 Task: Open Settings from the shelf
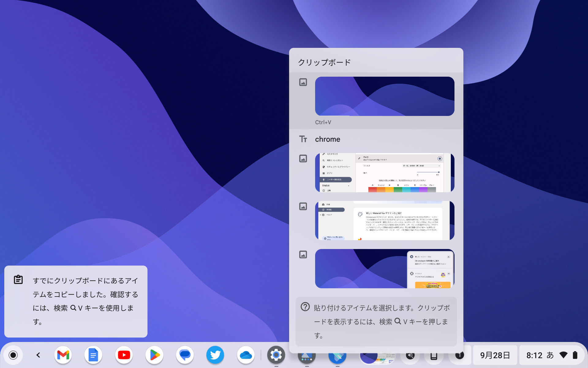[276, 355]
